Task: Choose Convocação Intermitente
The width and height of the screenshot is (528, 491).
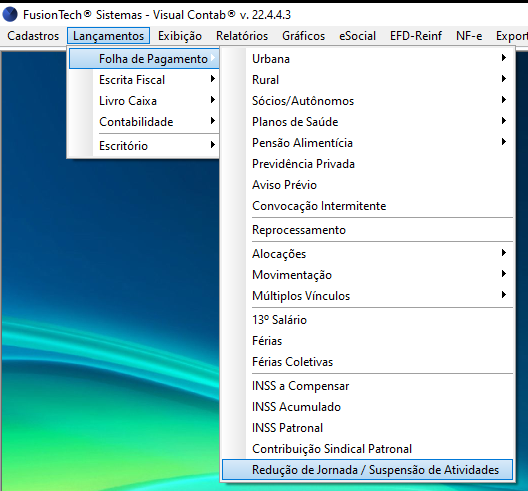Action: [367, 205]
